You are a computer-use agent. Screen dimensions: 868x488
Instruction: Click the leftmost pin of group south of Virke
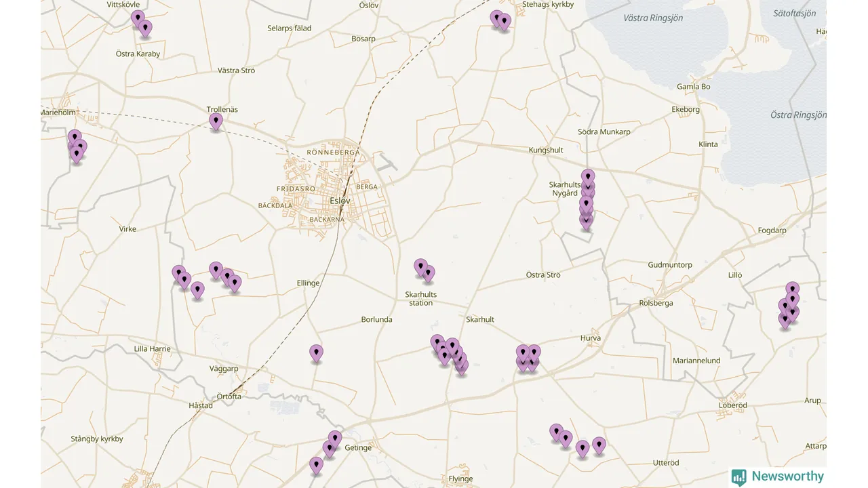[x=178, y=274]
